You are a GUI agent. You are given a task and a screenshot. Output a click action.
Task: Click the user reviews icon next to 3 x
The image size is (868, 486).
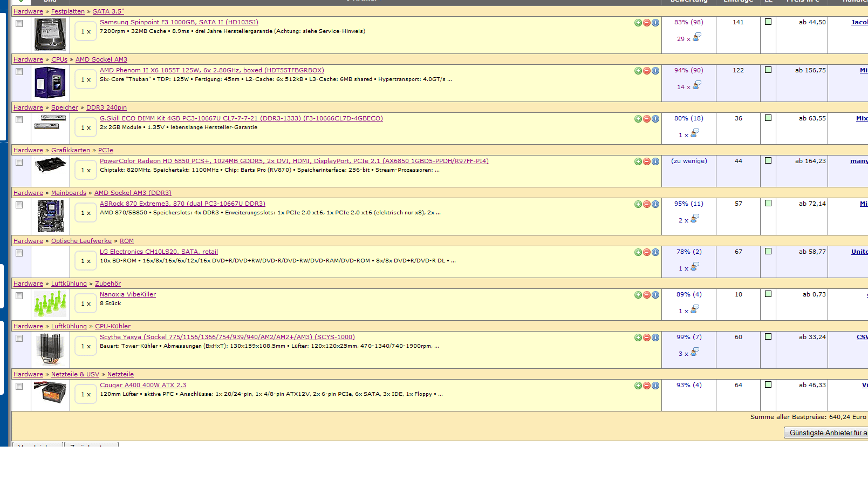point(695,352)
